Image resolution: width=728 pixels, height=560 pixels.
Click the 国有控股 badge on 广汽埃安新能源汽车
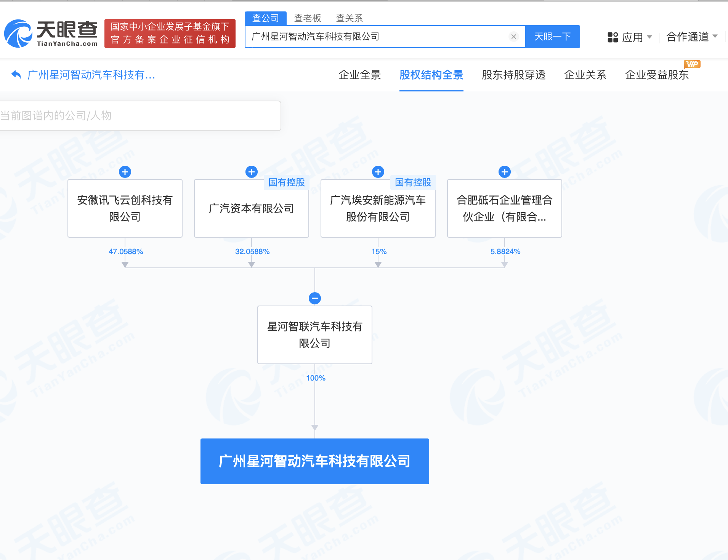click(413, 182)
